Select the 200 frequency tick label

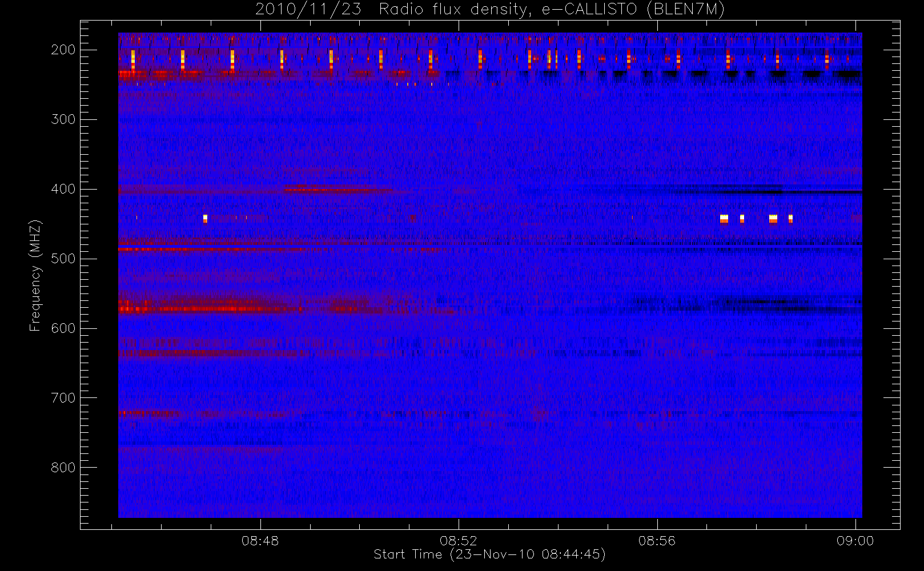coord(63,50)
